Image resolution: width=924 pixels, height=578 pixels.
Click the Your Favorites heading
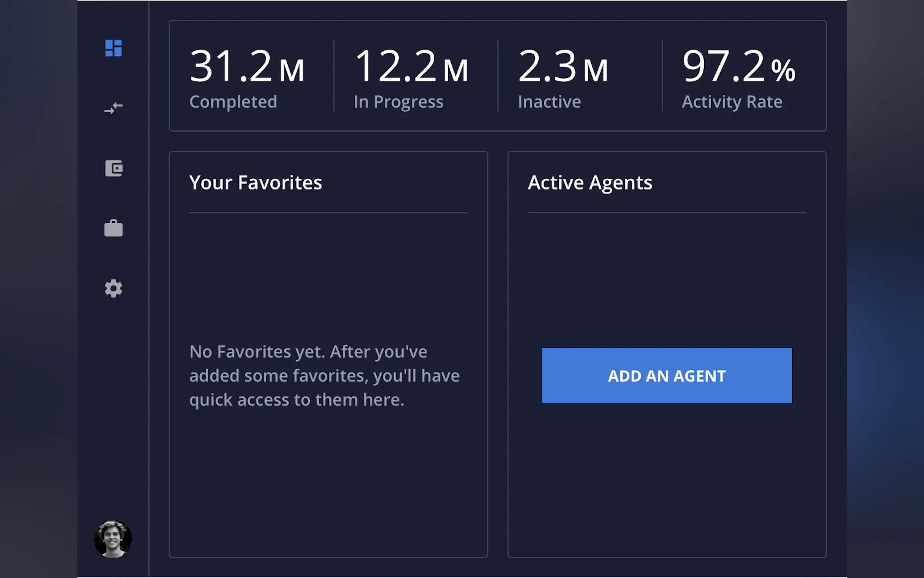pyautogui.click(x=255, y=183)
